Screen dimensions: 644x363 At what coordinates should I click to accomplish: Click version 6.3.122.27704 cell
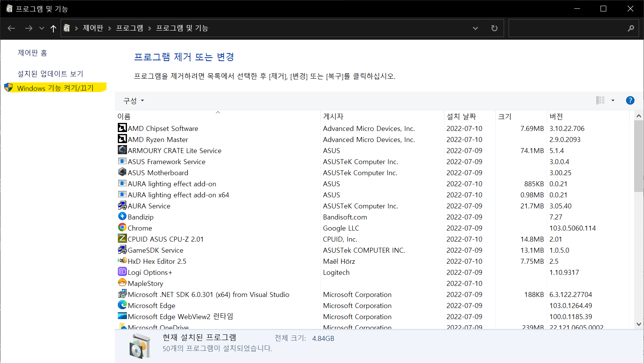tap(570, 295)
